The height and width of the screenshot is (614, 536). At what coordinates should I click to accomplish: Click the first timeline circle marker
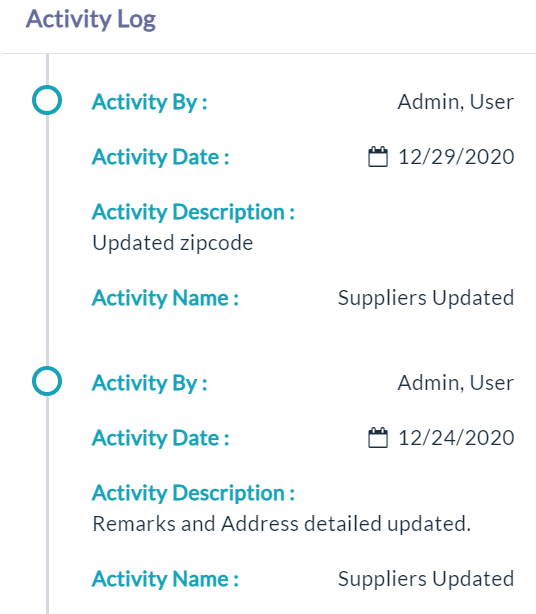(47, 100)
